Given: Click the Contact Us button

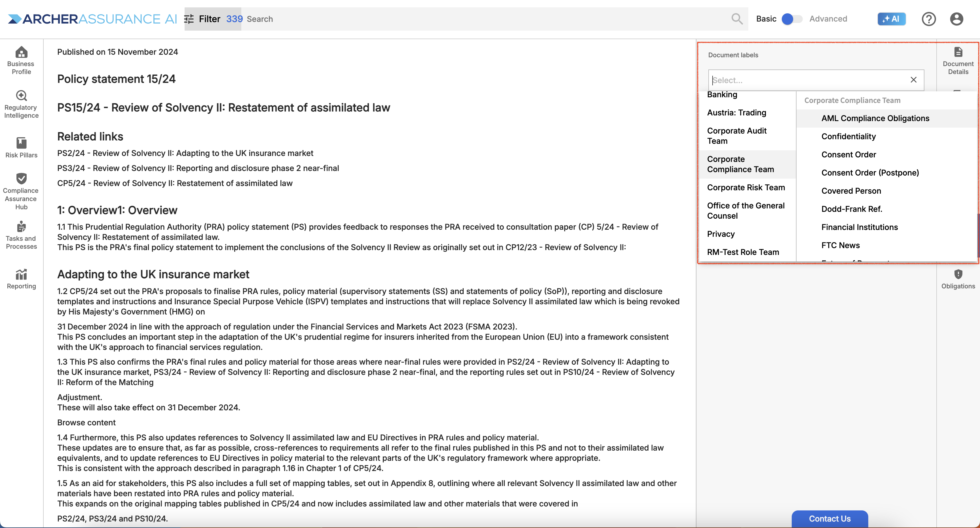Looking at the screenshot, I should pyautogui.click(x=829, y=518).
